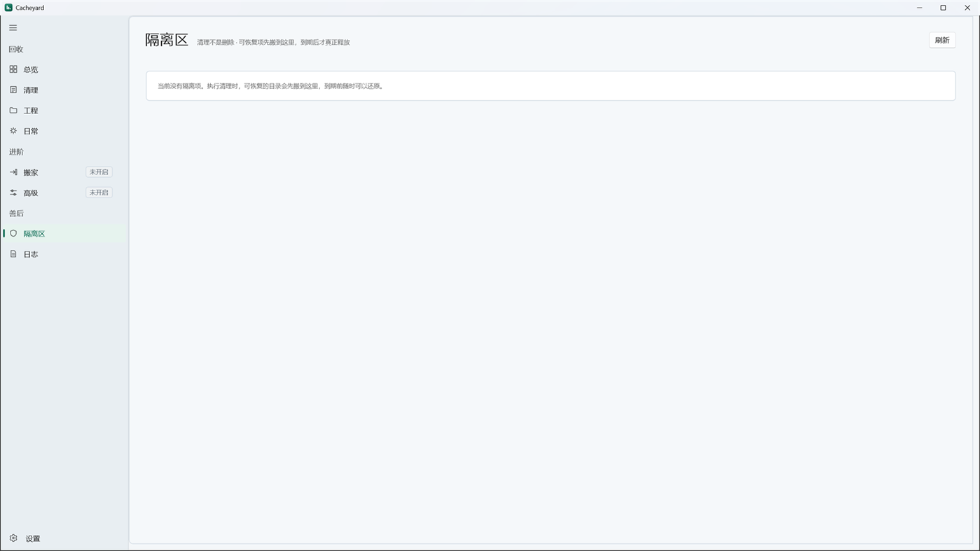The image size is (980, 551).
Task: Click the 回收 section header
Action: click(16, 49)
